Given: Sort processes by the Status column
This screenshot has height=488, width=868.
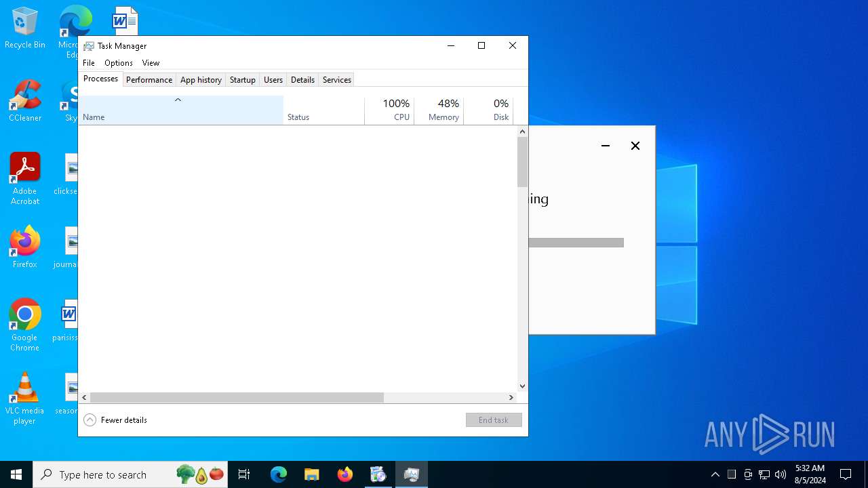Looking at the screenshot, I should point(323,110).
